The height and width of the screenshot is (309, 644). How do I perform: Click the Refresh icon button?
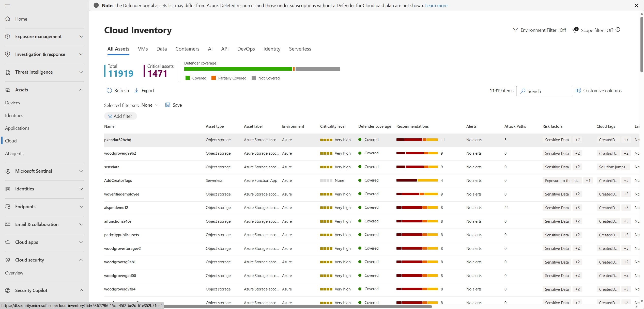coord(109,91)
